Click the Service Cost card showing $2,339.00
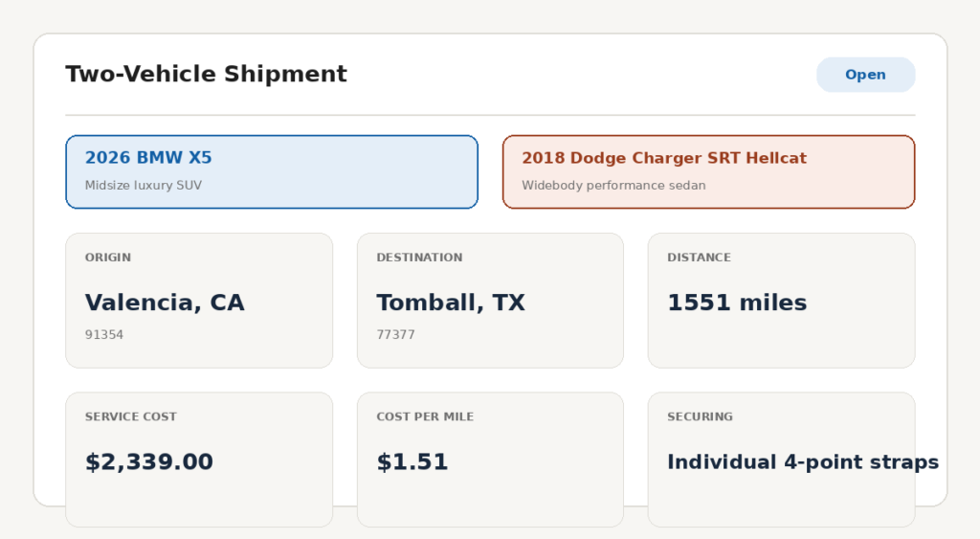The width and height of the screenshot is (980, 539). [199, 460]
